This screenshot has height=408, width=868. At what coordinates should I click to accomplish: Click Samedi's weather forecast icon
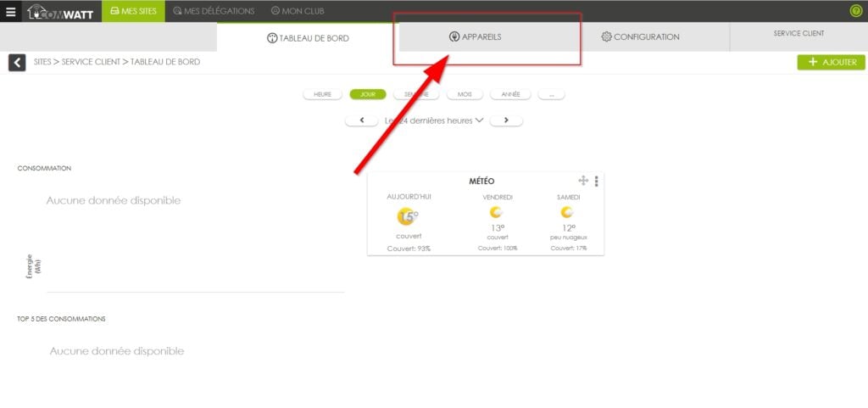coord(568,212)
